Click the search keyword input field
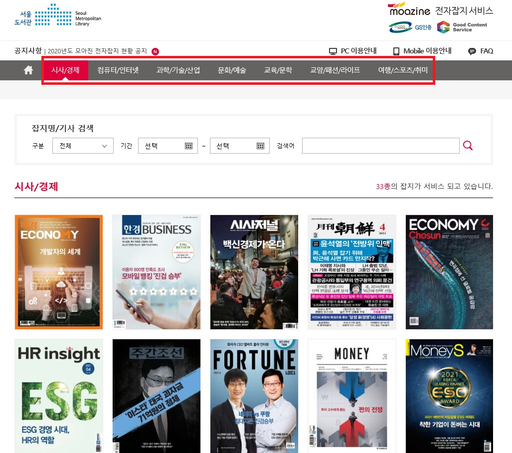This screenshot has width=512, height=453. (x=381, y=146)
